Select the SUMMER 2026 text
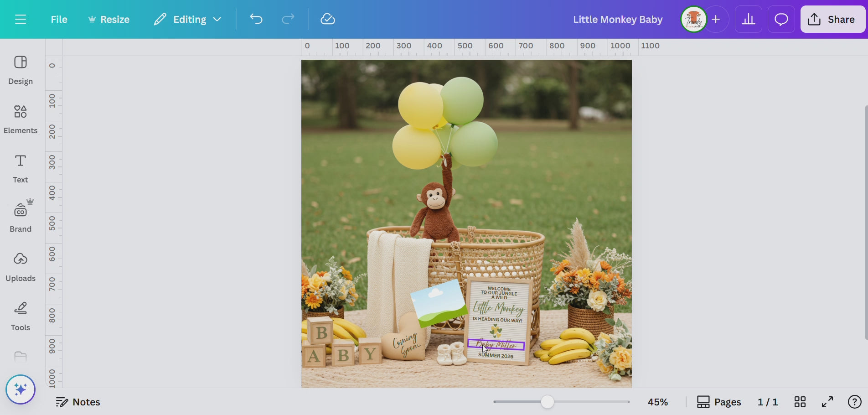The height and width of the screenshot is (415, 868). tap(496, 355)
